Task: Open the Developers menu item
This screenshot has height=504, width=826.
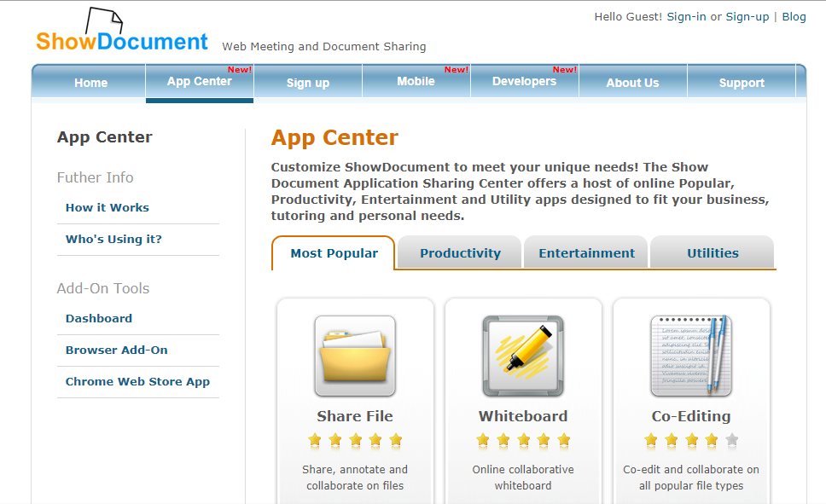Action: (524, 82)
